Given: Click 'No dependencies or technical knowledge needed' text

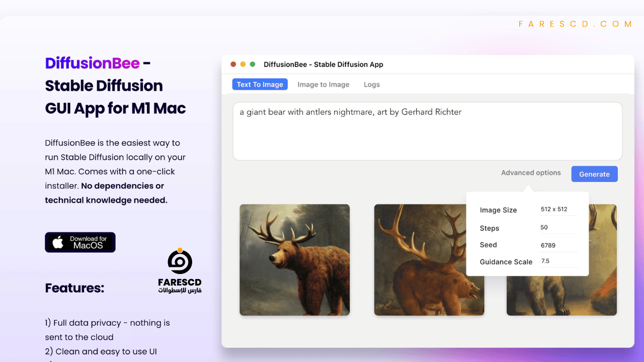Looking at the screenshot, I should coord(106,193).
